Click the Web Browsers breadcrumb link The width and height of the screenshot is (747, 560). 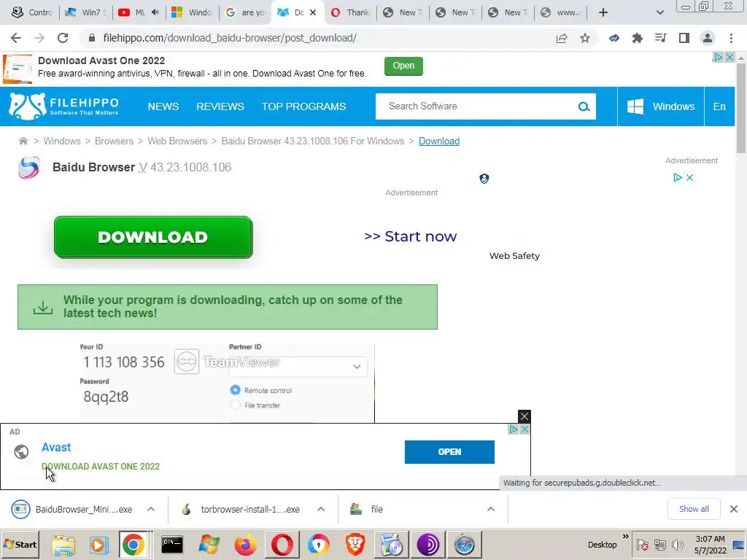(x=177, y=141)
